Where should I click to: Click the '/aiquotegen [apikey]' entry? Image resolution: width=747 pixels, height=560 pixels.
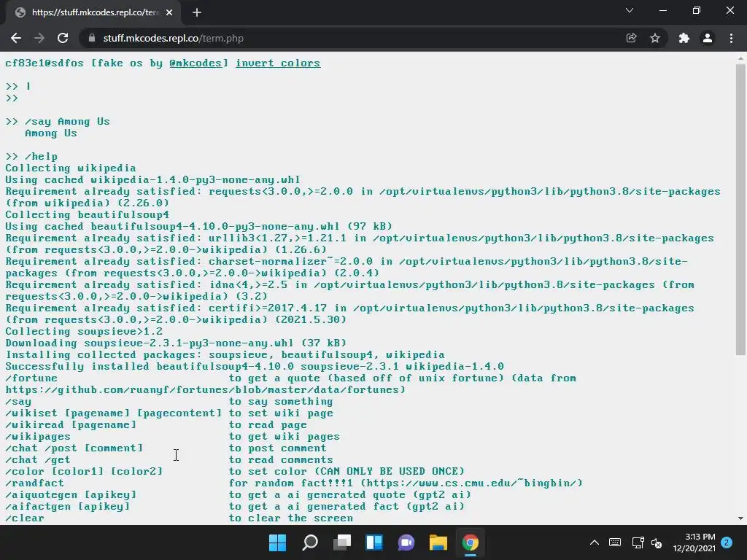click(71, 495)
